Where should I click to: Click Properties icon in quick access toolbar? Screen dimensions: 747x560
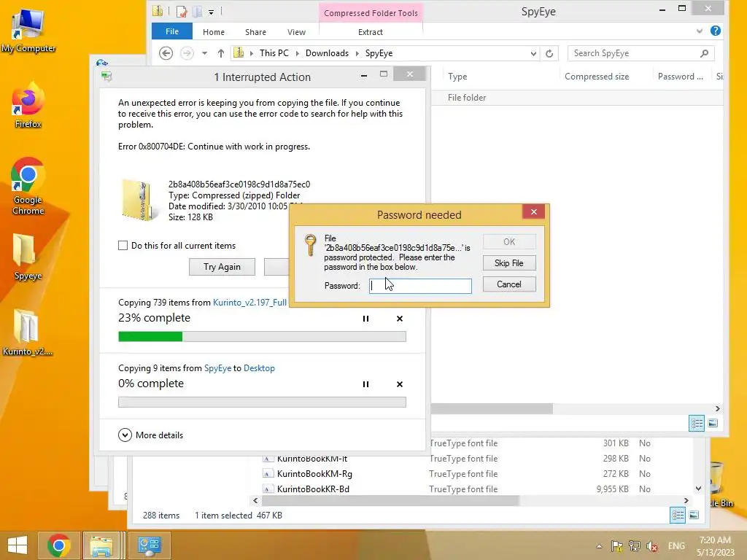pyautogui.click(x=182, y=11)
